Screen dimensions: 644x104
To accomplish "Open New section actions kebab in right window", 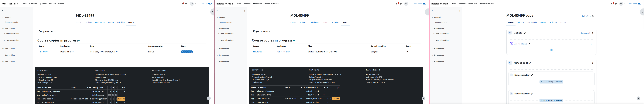I will click(593, 63).
